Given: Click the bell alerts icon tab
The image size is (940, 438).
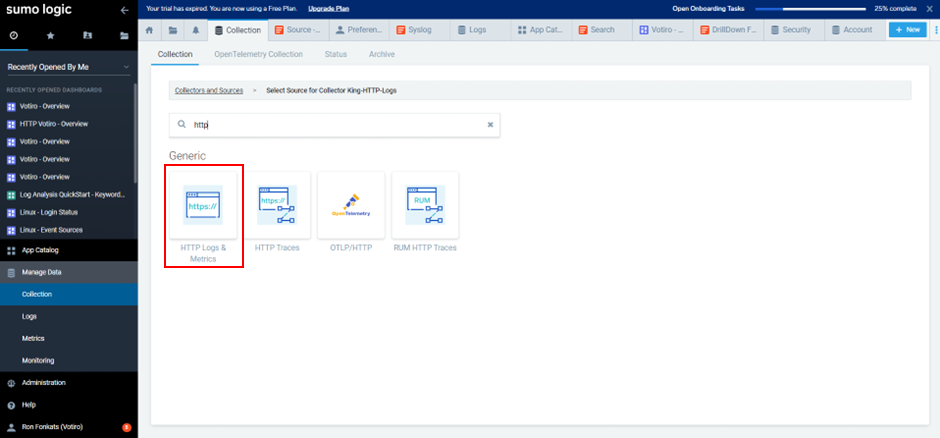Looking at the screenshot, I should click(x=195, y=30).
